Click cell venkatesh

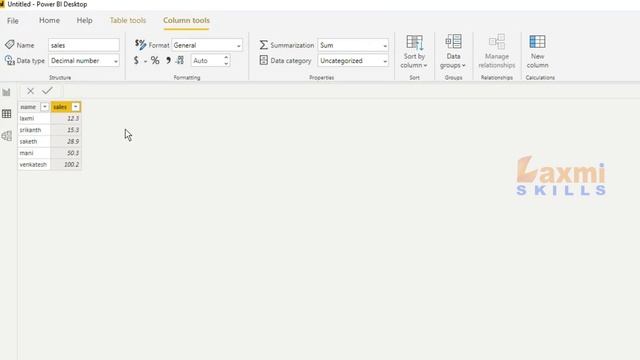click(x=34, y=164)
